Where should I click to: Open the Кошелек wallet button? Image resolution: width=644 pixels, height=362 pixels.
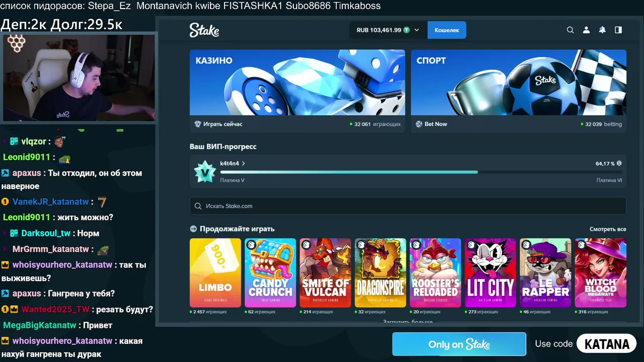click(447, 30)
